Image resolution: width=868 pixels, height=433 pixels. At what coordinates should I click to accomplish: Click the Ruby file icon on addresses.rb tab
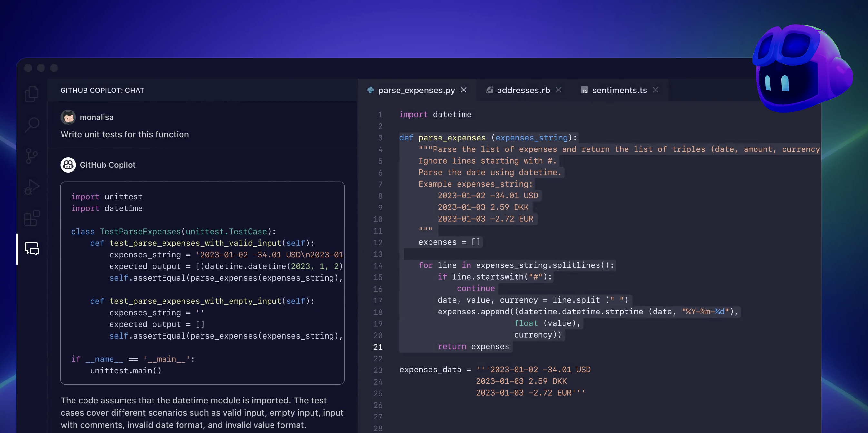[x=489, y=90]
